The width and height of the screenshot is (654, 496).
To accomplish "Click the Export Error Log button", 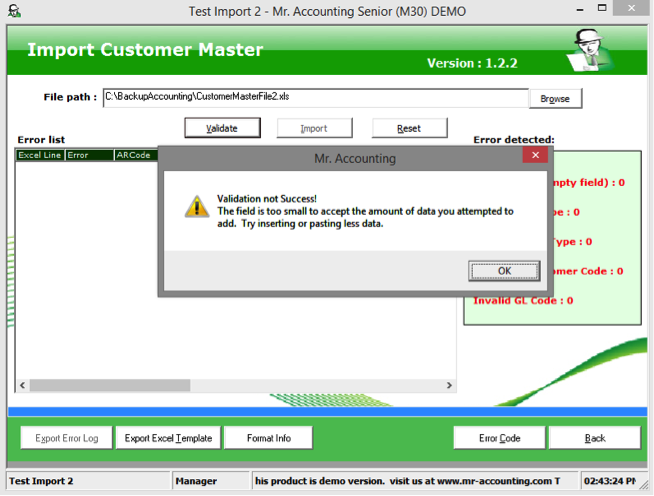I will [66, 438].
